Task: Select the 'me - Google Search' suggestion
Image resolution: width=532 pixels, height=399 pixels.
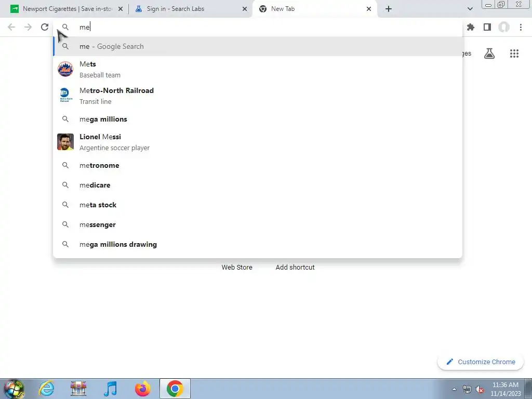Action: pos(258,46)
